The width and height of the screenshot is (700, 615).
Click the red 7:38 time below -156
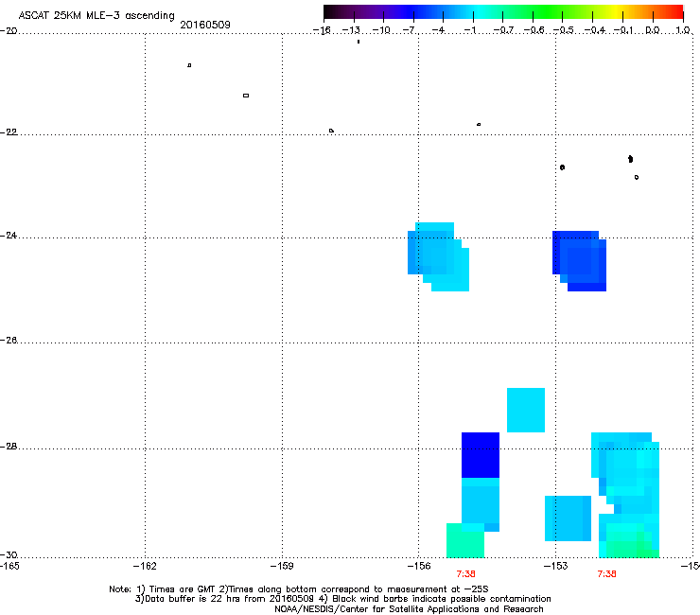point(465,574)
